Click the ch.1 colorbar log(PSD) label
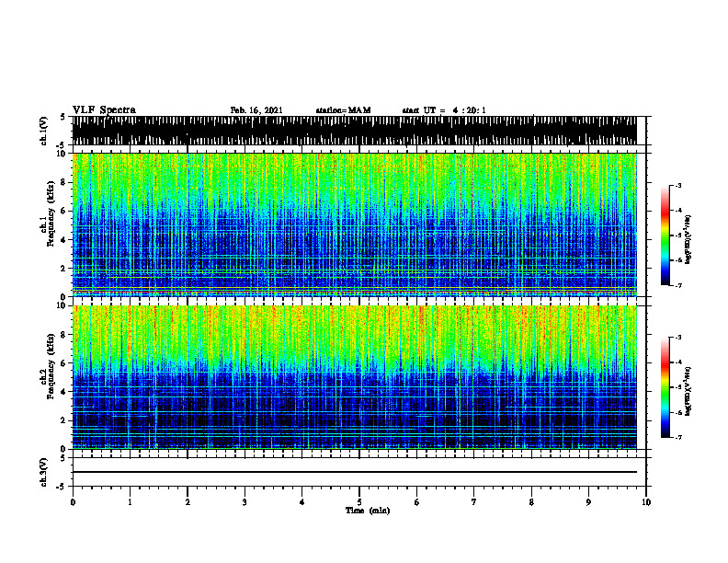Image resolution: width=728 pixels, height=563 pixels. point(688,239)
